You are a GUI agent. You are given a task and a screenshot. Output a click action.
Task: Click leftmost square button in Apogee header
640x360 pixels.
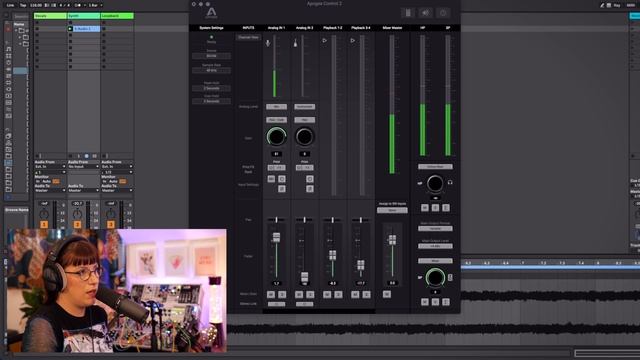(408, 13)
